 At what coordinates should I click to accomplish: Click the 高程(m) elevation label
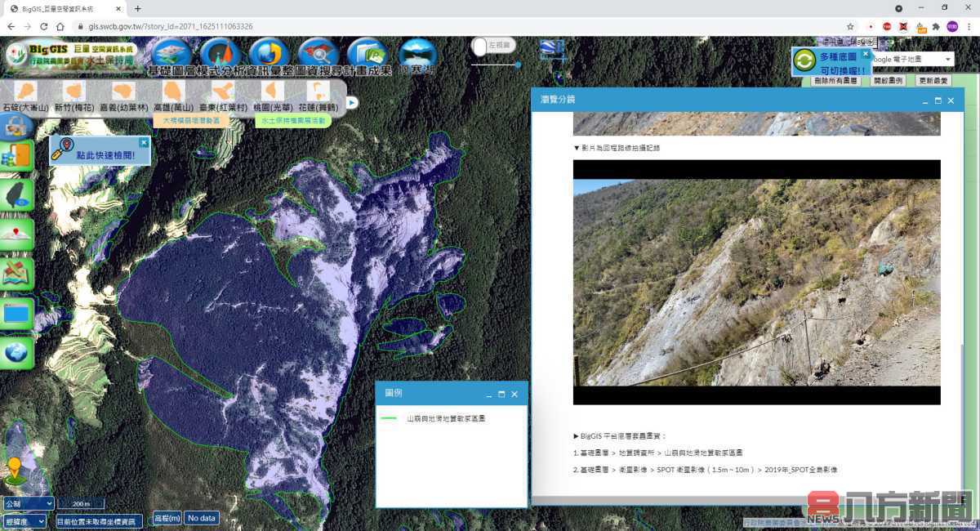point(167,518)
